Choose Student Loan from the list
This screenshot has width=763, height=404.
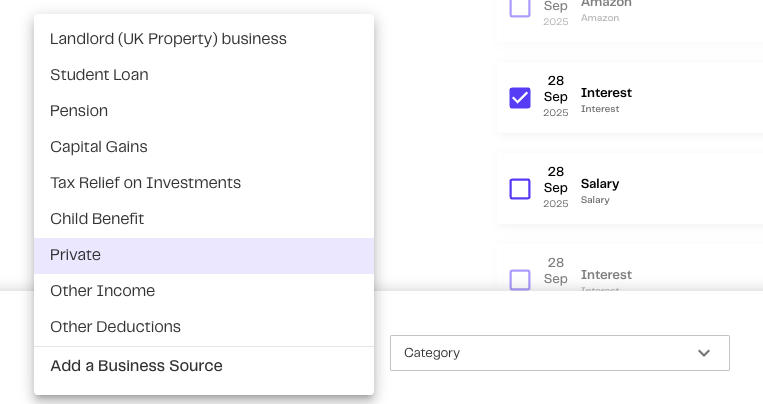(99, 75)
